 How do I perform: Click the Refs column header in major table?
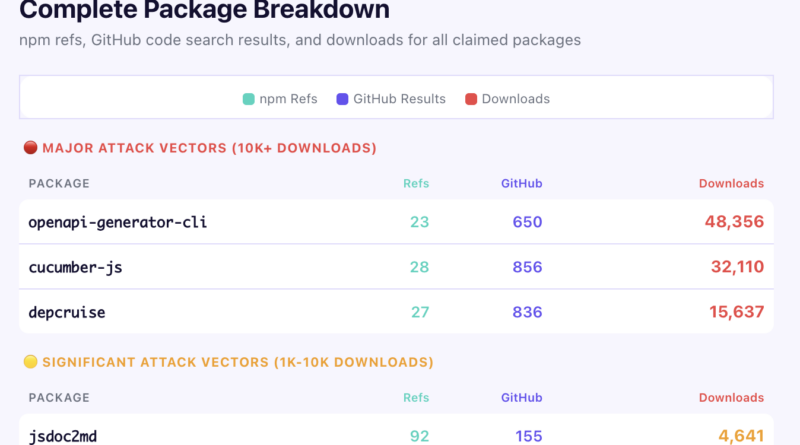[x=415, y=184]
